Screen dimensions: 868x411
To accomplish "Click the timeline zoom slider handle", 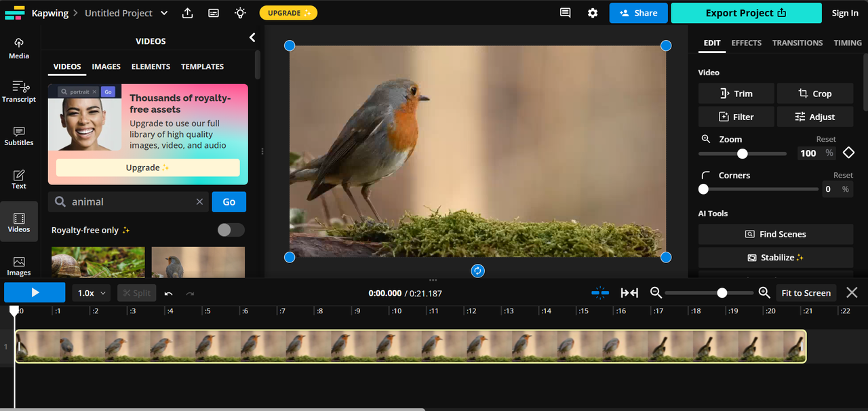I will [x=722, y=293].
